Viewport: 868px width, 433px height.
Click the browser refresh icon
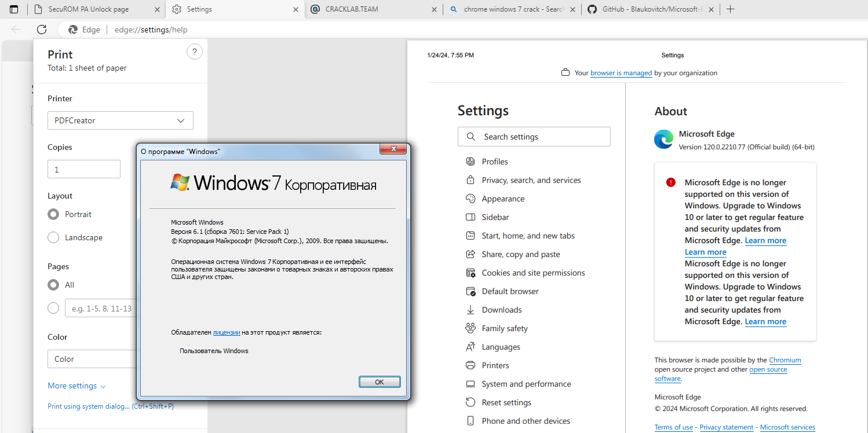coord(41,30)
